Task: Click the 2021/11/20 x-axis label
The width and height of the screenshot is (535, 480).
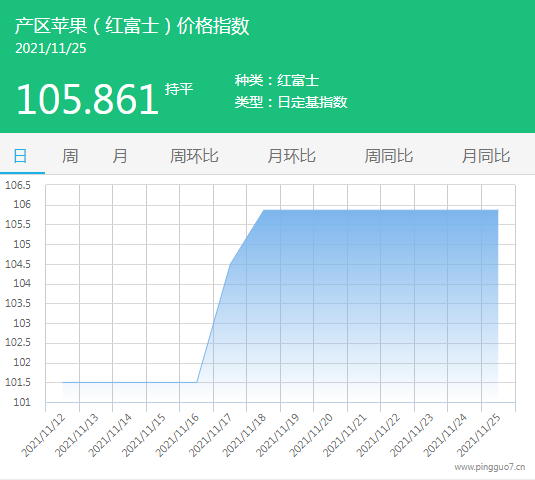Action: 311,435
